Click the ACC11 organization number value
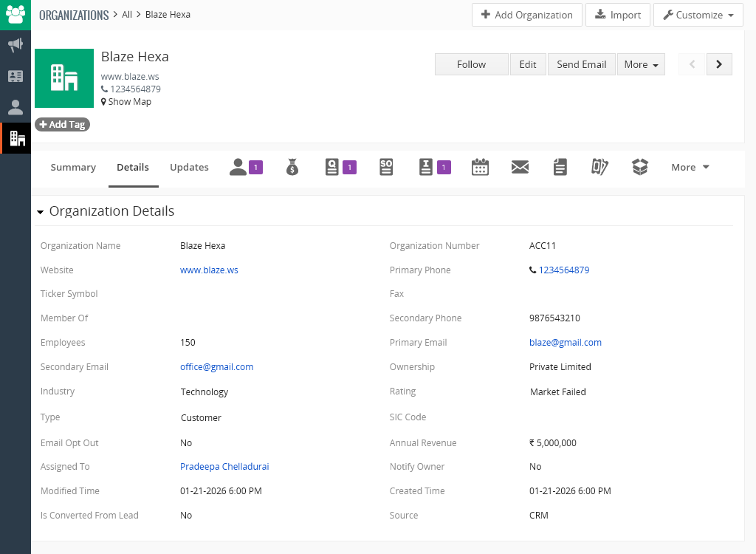This screenshot has height=554, width=756. (x=543, y=246)
